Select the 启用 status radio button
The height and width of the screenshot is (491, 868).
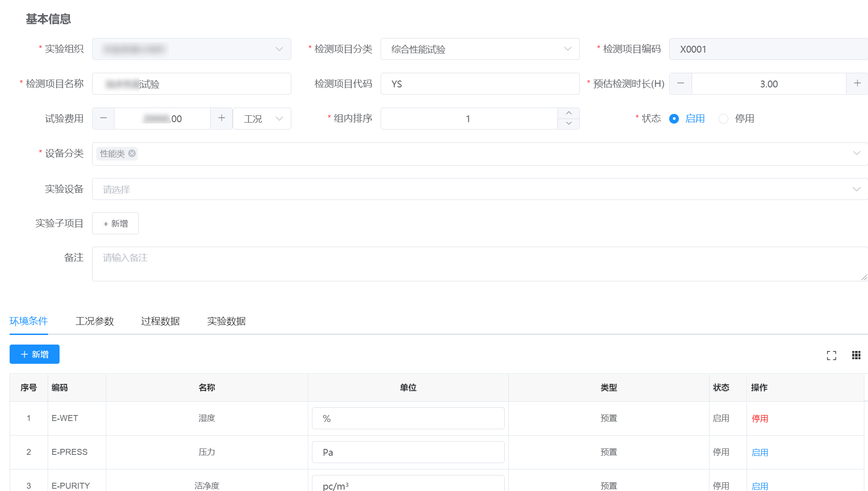(x=674, y=119)
